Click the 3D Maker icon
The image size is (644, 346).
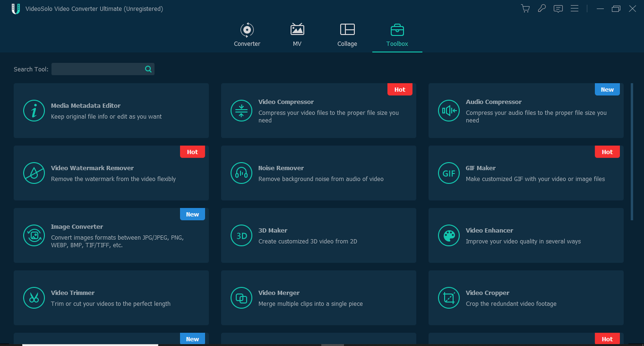tap(242, 236)
